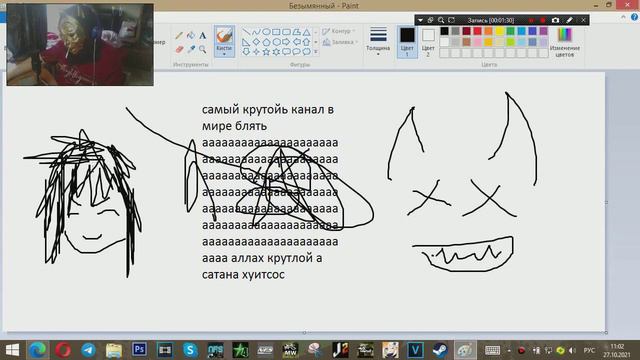Image resolution: width=640 pixels, height=360 pixels.
Task: Activate Color 2 (Цвет 2)
Action: (x=428, y=42)
